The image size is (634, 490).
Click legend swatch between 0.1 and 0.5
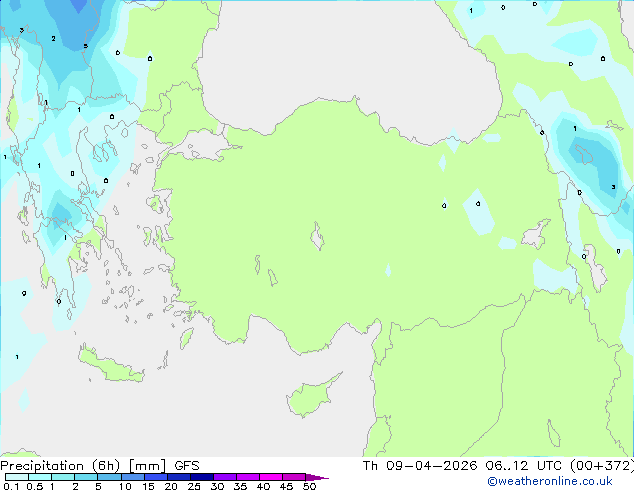click(17, 477)
